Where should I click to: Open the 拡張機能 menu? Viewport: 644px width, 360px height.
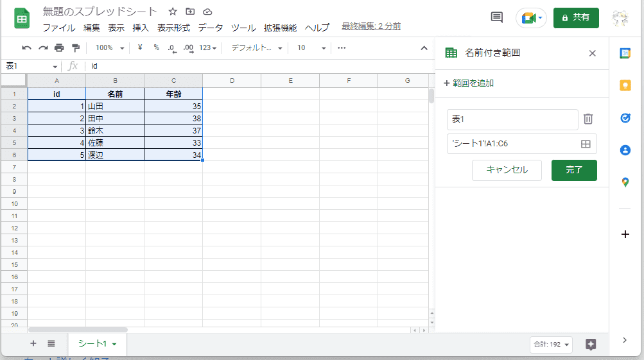[280, 28]
